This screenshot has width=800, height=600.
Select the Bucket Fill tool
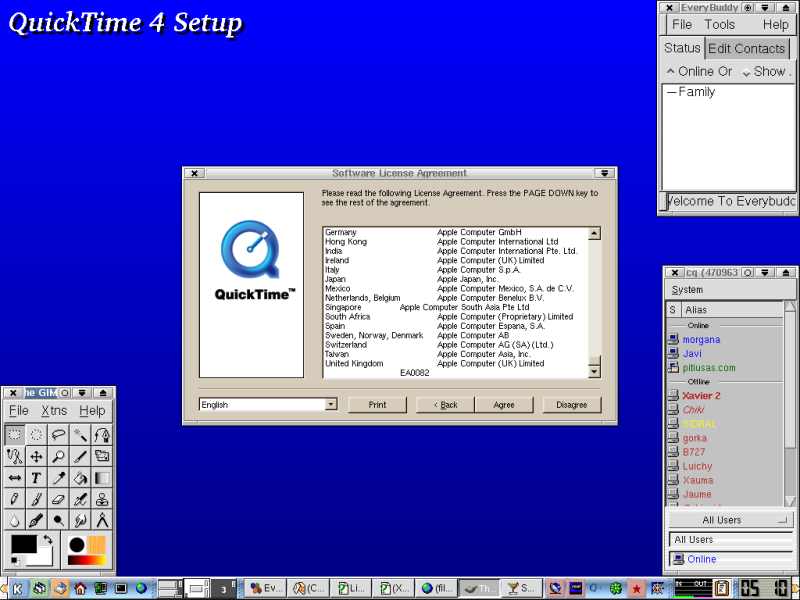pyautogui.click(x=80, y=478)
